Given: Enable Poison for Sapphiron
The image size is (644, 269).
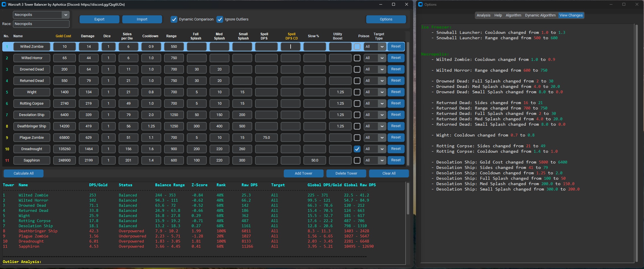Looking at the screenshot, I should [x=357, y=160].
